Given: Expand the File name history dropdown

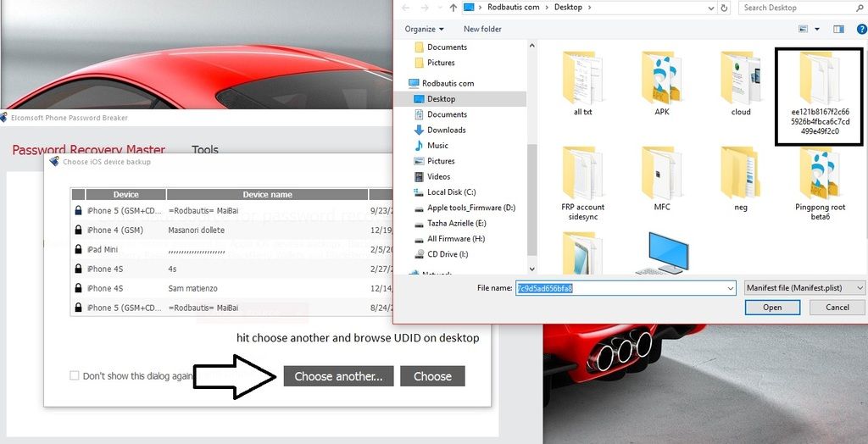Looking at the screenshot, I should (730, 288).
